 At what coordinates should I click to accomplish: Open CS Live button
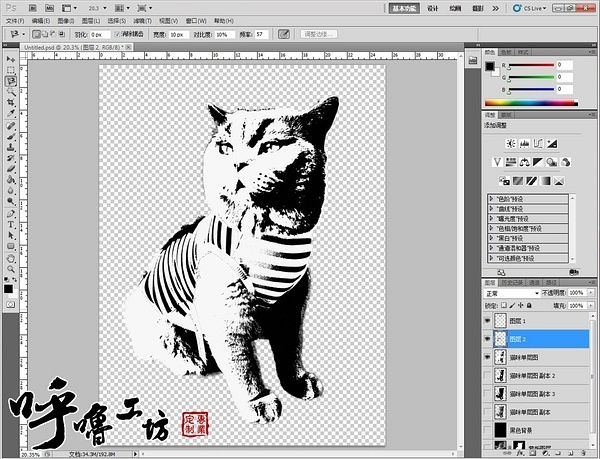pyautogui.click(x=530, y=8)
